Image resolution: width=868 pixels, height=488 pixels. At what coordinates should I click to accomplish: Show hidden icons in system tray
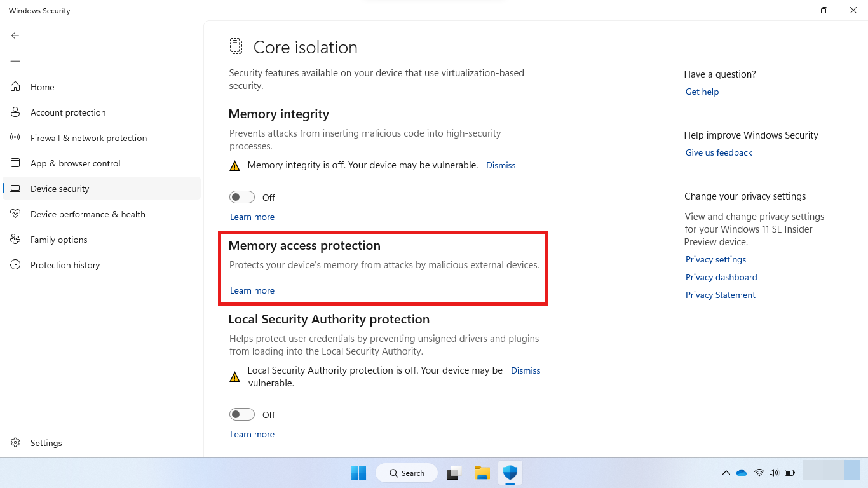[726, 473]
